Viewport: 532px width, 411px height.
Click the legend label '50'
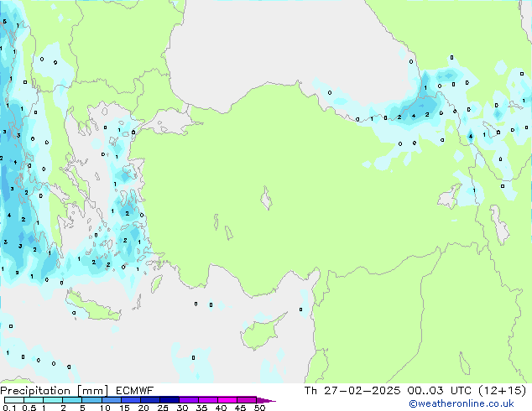point(259,408)
